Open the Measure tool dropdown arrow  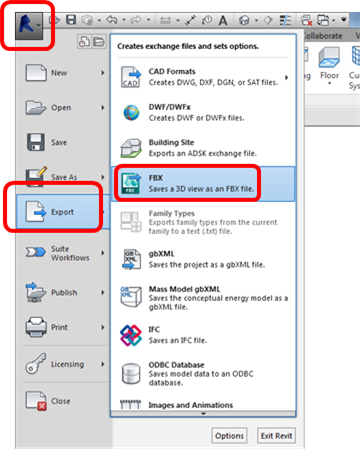coord(178,20)
